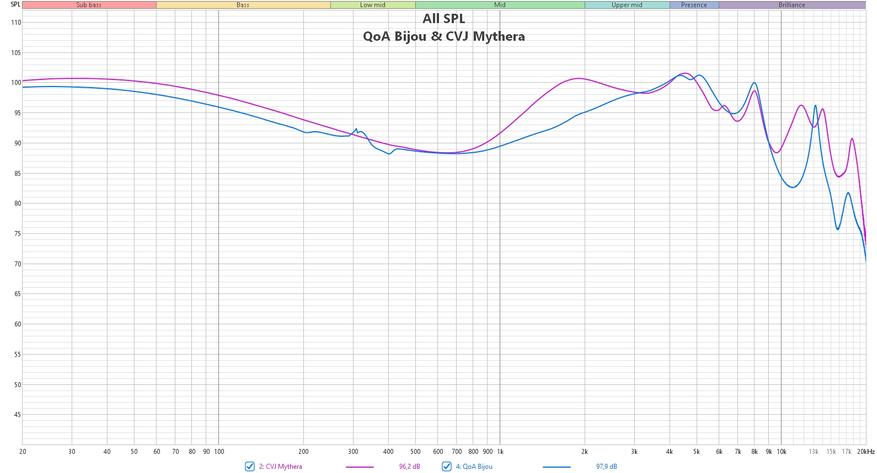Click the Bass band label

click(243, 5)
